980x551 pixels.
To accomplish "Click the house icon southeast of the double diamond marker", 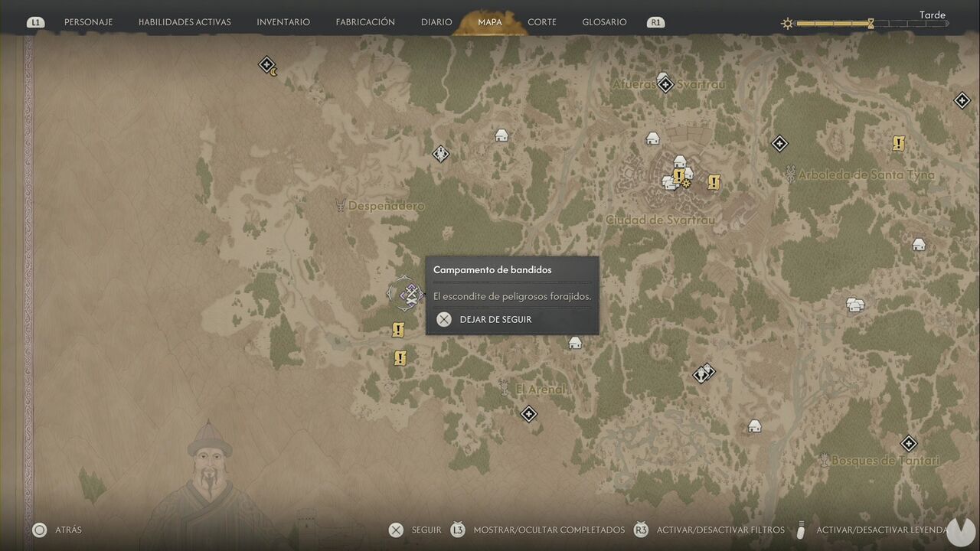I will pos(755,426).
